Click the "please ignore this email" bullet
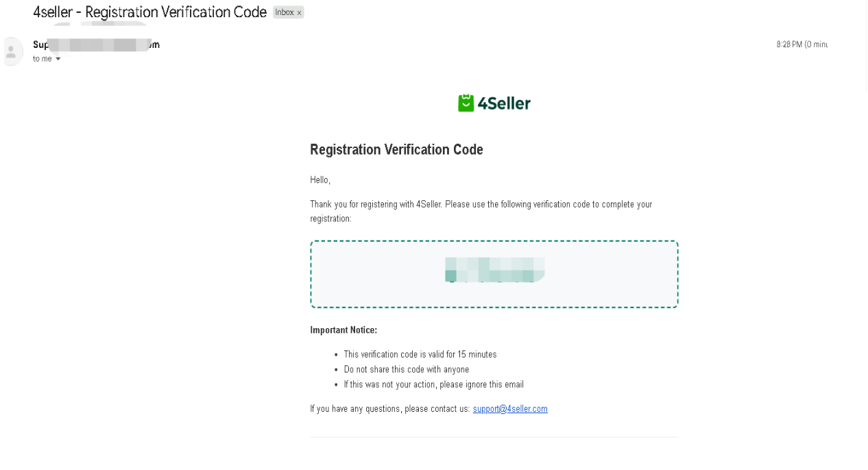This screenshot has width=868, height=470. 433,384
